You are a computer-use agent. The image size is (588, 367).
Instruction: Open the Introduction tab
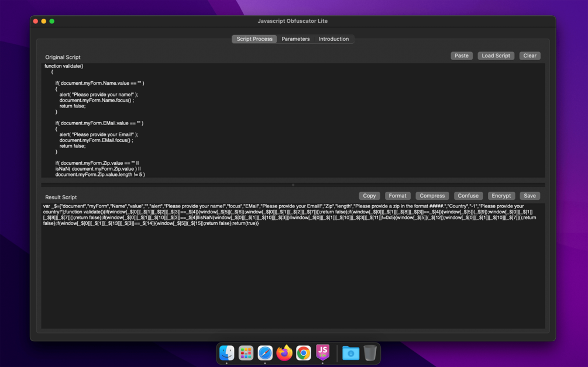point(333,39)
